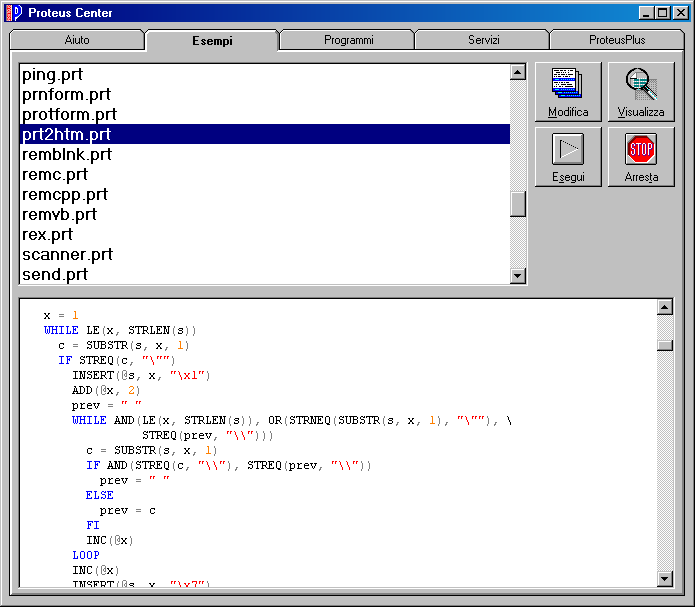
Task: Click the 'prev = c' code line
Action: click(128, 510)
